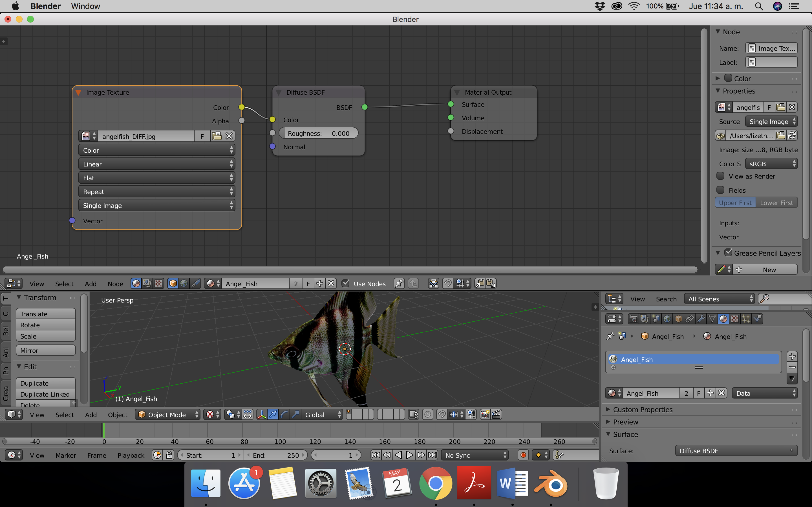Enable the View as Render checkbox

click(x=720, y=176)
